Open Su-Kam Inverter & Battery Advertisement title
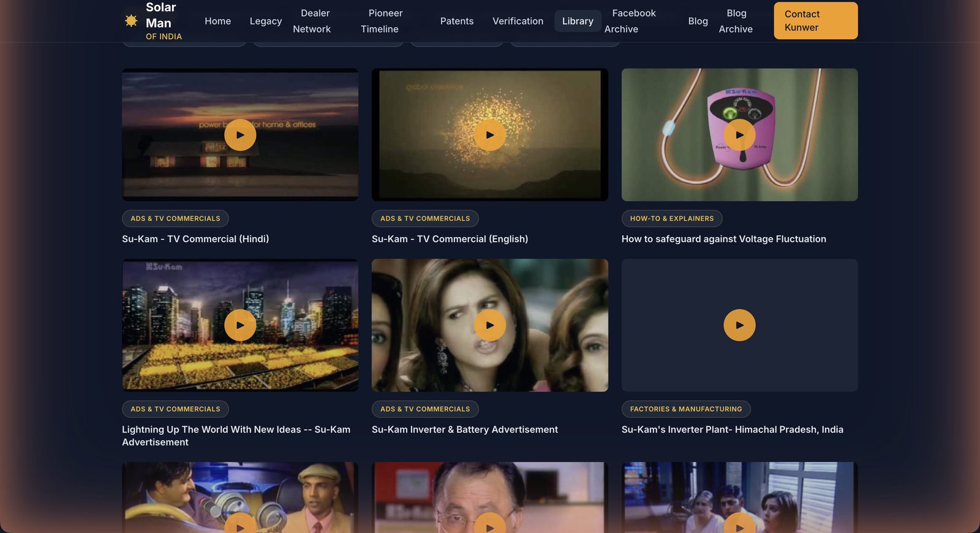This screenshot has height=533, width=980. click(465, 429)
